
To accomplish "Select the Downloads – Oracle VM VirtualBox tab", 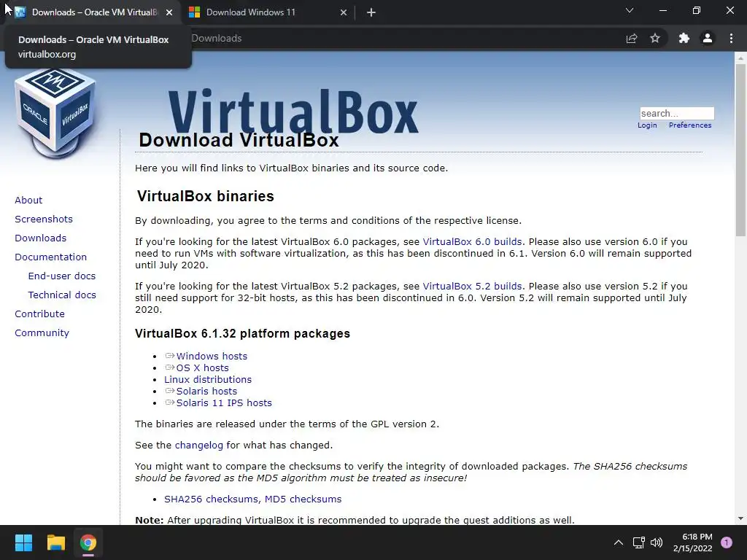I will click(93, 12).
